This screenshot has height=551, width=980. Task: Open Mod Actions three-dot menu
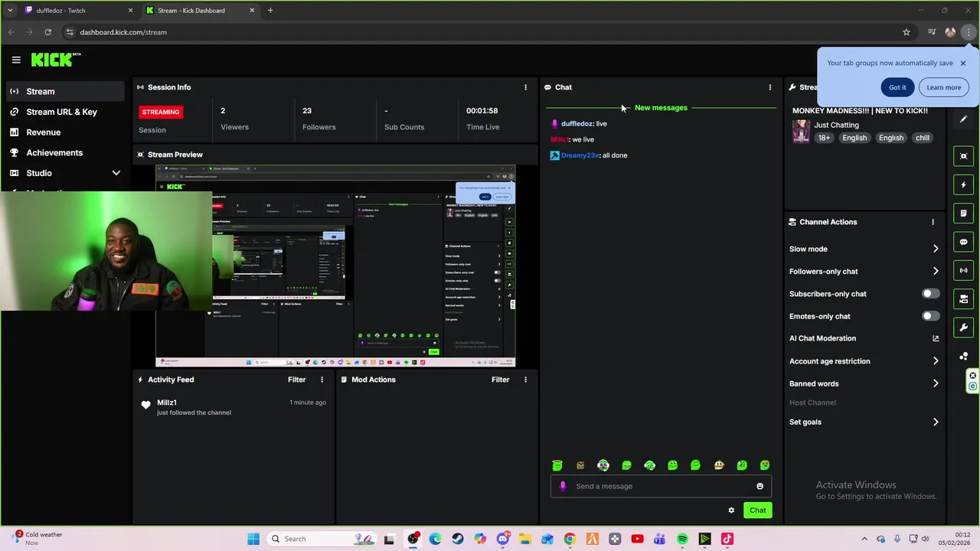tap(525, 380)
